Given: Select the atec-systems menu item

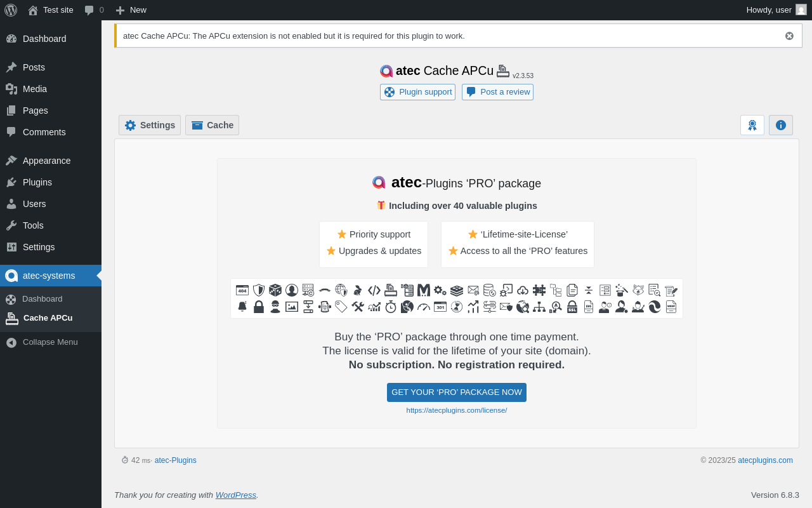Looking at the screenshot, I should point(51,276).
